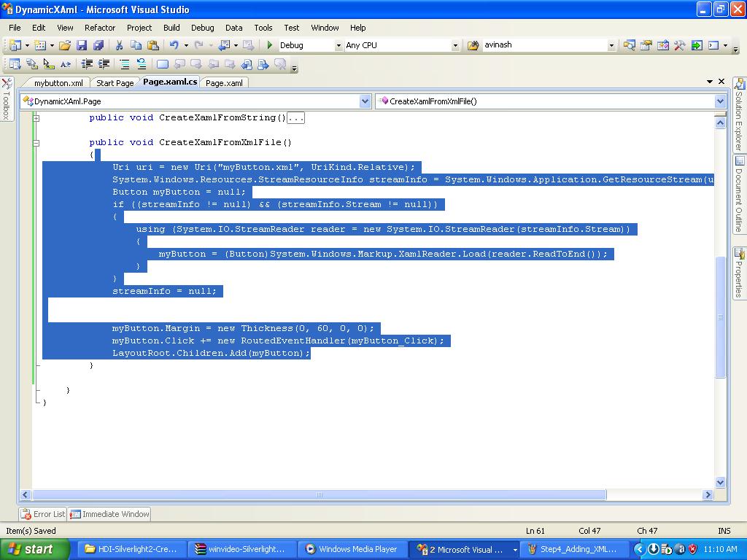Click the Display Word Completion icon
Image resolution: width=747 pixels, height=560 pixels.
(65, 64)
